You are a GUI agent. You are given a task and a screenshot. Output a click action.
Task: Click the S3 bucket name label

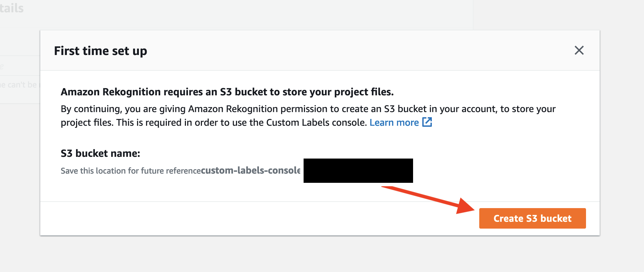tap(100, 153)
